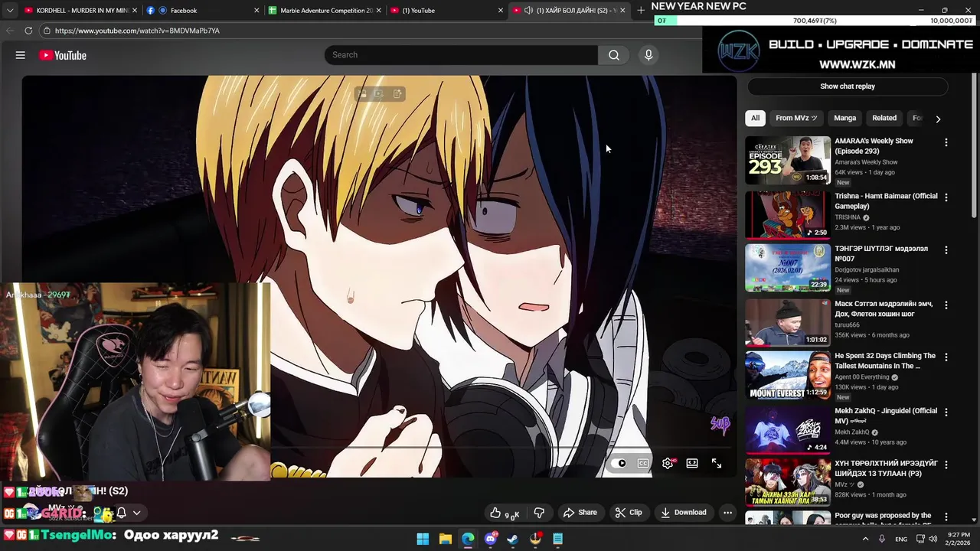Open options menu for Trishna - Hamt Baimaar video
Screen dimensions: 980x551
(946, 197)
